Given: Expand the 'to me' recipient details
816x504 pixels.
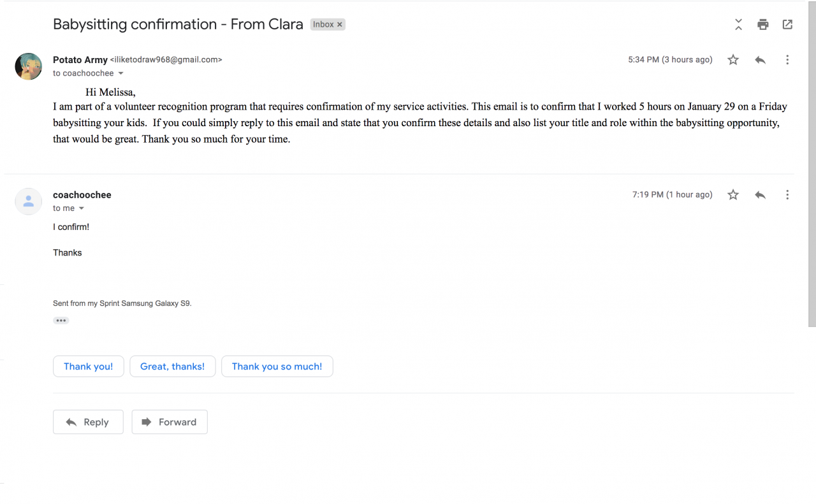Looking at the screenshot, I should (82, 209).
